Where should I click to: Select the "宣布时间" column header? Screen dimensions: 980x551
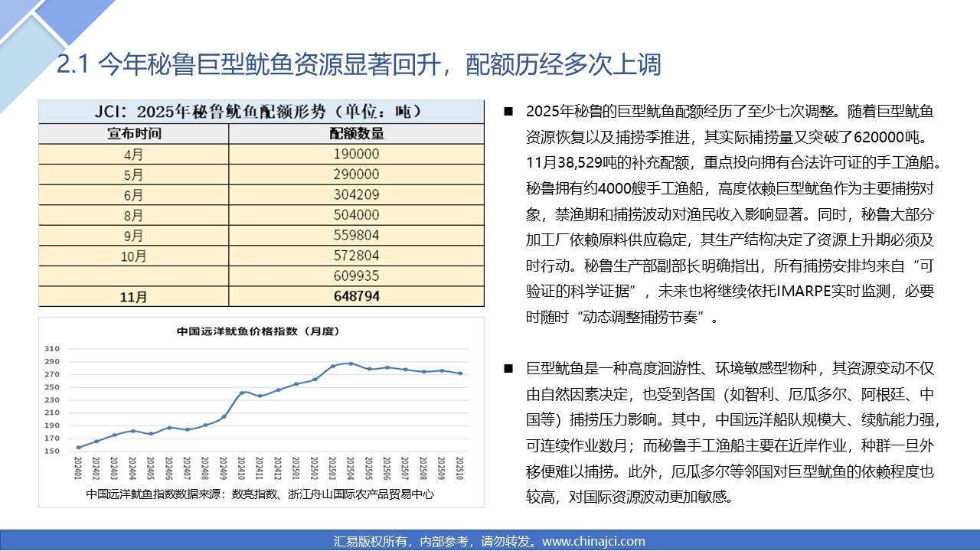click(133, 133)
